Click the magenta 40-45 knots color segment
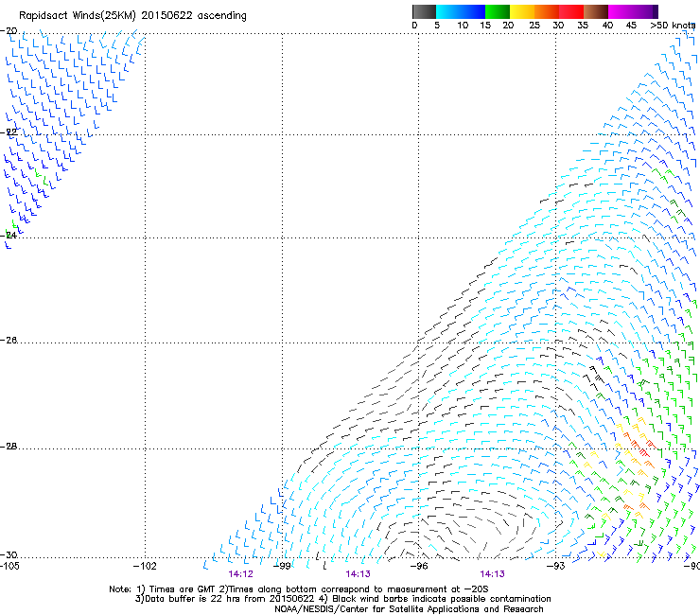The image size is (700, 615). [621, 11]
